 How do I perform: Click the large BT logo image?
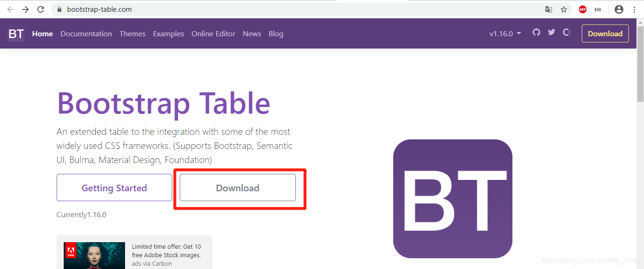(x=452, y=198)
